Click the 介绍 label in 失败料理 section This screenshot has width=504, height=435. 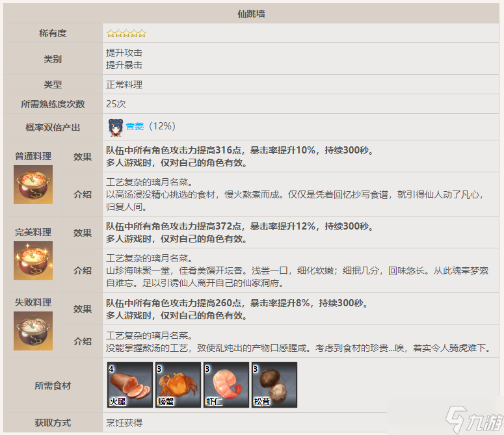(x=83, y=341)
